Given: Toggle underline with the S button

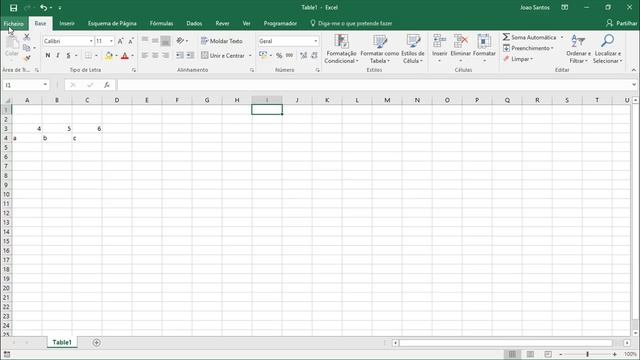Looking at the screenshot, I should point(68,56).
